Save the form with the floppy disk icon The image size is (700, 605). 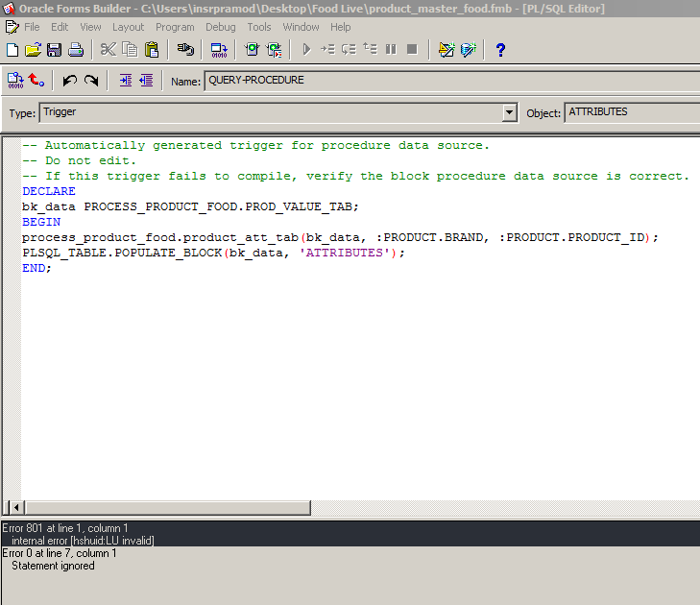click(x=54, y=49)
